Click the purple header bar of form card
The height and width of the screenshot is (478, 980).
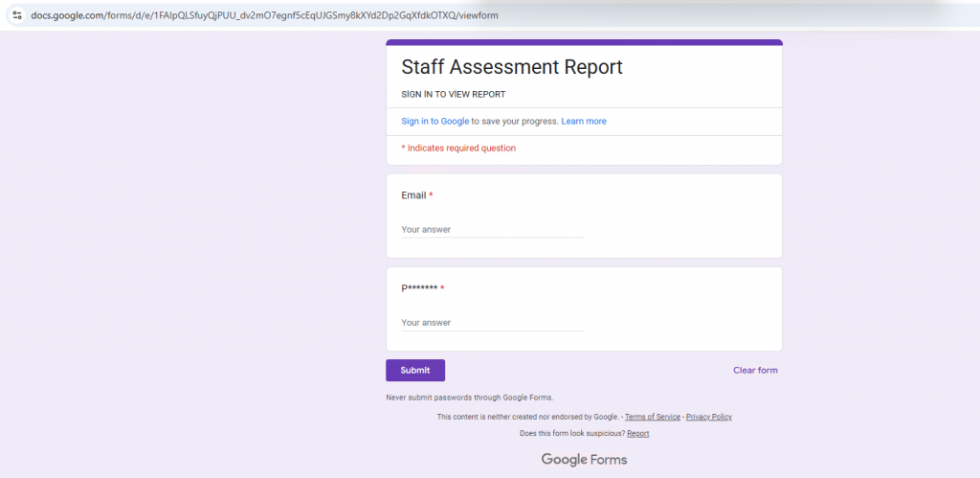(584, 42)
